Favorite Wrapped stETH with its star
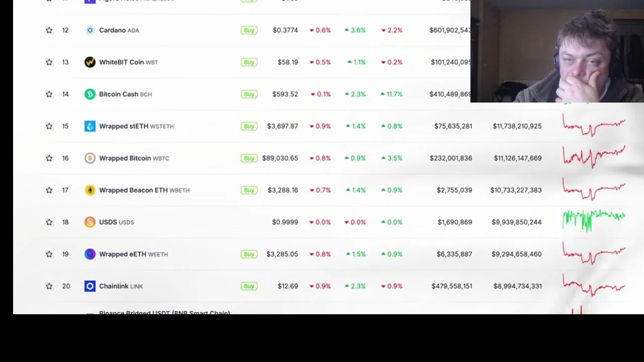Viewport: 644px width, 362px height. click(x=49, y=126)
